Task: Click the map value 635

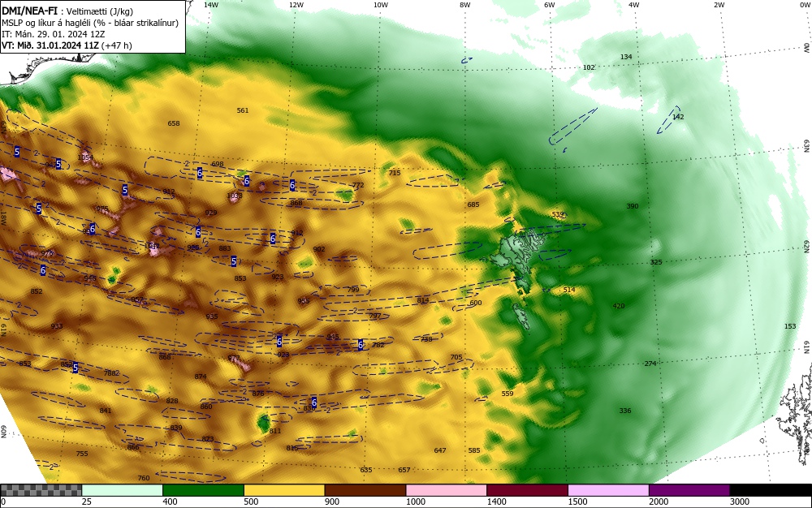Action: point(365,470)
